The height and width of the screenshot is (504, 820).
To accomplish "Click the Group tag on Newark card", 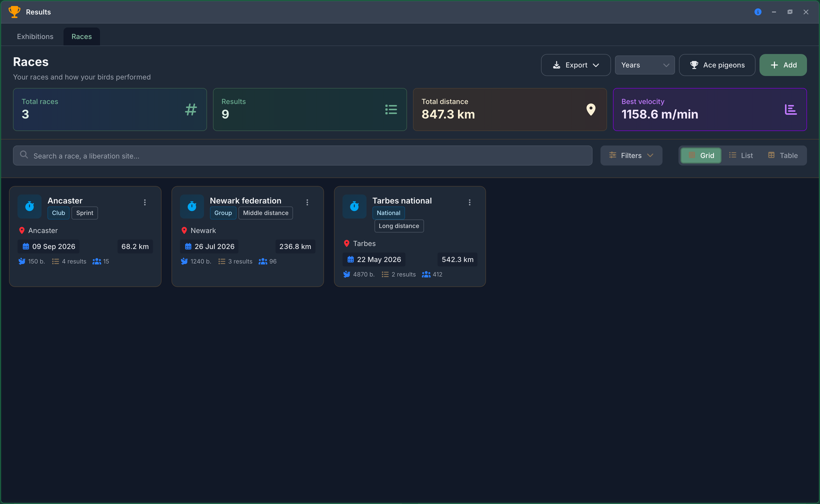I will tap(223, 213).
